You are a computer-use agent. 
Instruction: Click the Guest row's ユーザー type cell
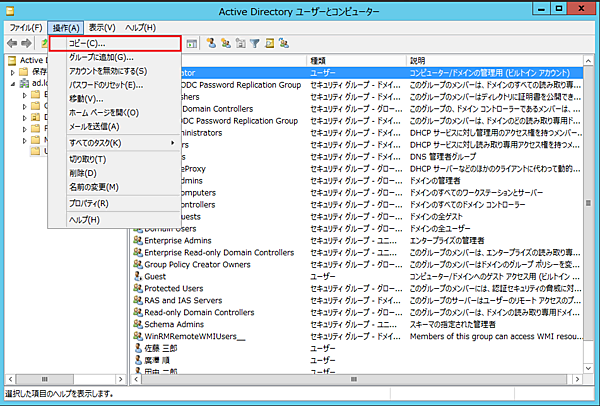coord(323,276)
